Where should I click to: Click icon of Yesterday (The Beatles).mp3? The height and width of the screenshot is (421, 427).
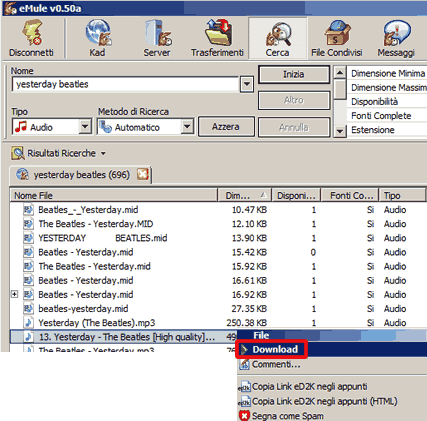pos(28,322)
